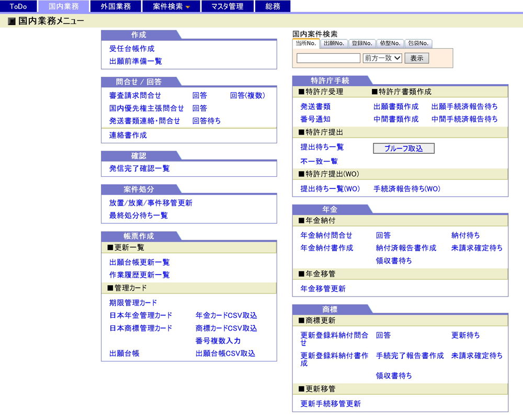The width and height of the screenshot is (523, 420).
Task: Open 最終処分待ち一覧 link
Action: pos(139,215)
